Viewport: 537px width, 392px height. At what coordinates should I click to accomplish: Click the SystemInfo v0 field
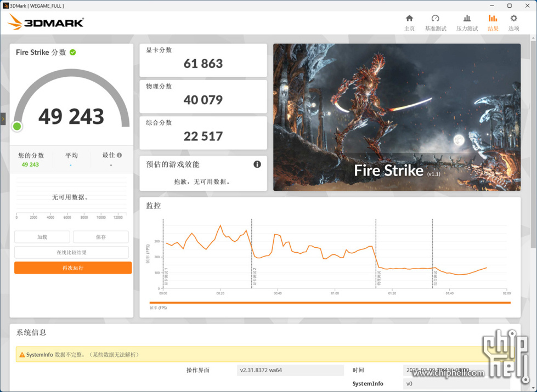pyautogui.click(x=456, y=384)
